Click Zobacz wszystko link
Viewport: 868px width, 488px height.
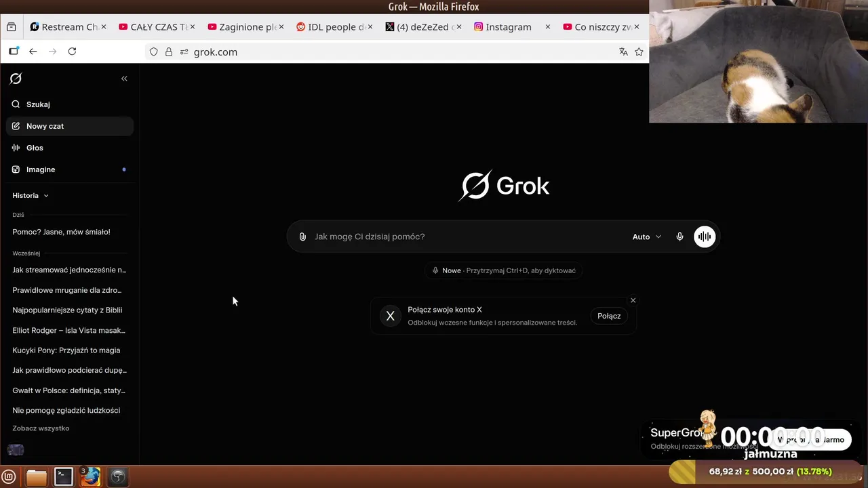pyautogui.click(x=41, y=428)
